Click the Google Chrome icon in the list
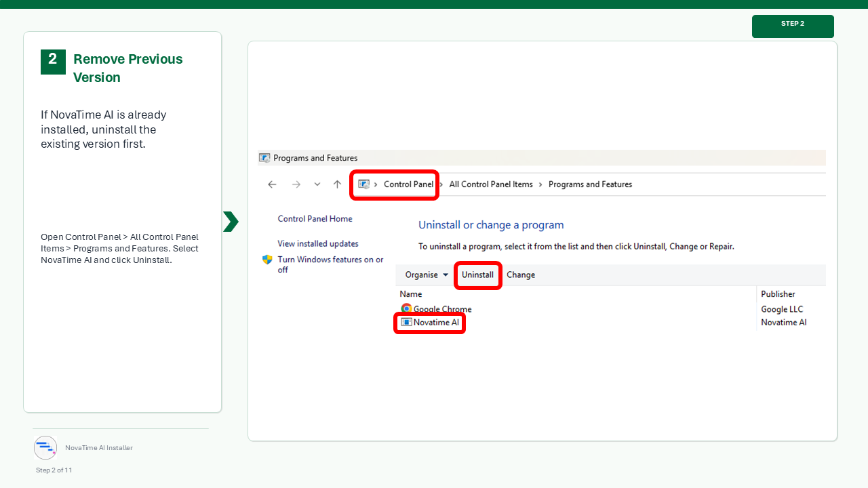Image resolution: width=868 pixels, height=488 pixels. (x=406, y=308)
